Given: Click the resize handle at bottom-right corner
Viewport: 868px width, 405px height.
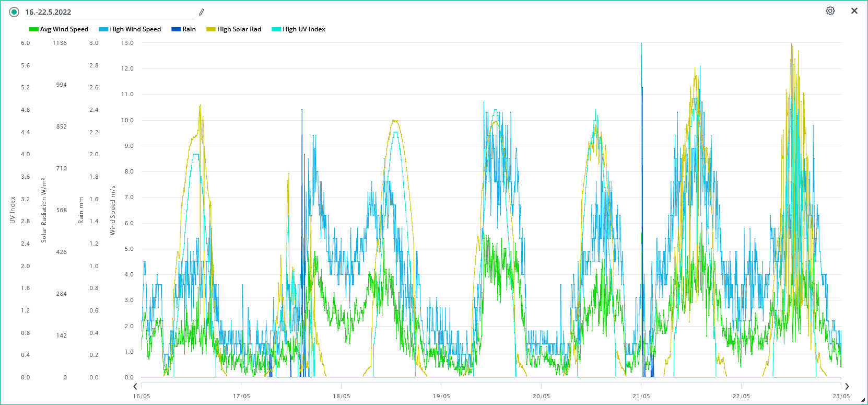Looking at the screenshot, I should 863,400.
